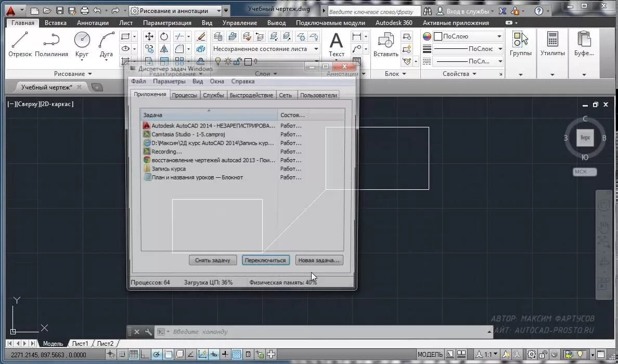The width and height of the screenshot is (618, 364).
Task: Toggle Polar tracking in status bar
Action: pos(157,354)
